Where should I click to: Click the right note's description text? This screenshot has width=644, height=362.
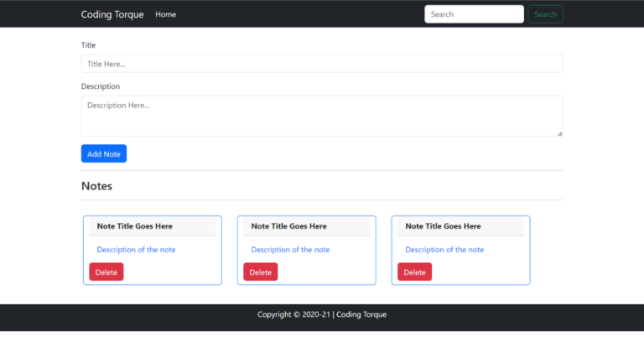pyautogui.click(x=444, y=250)
